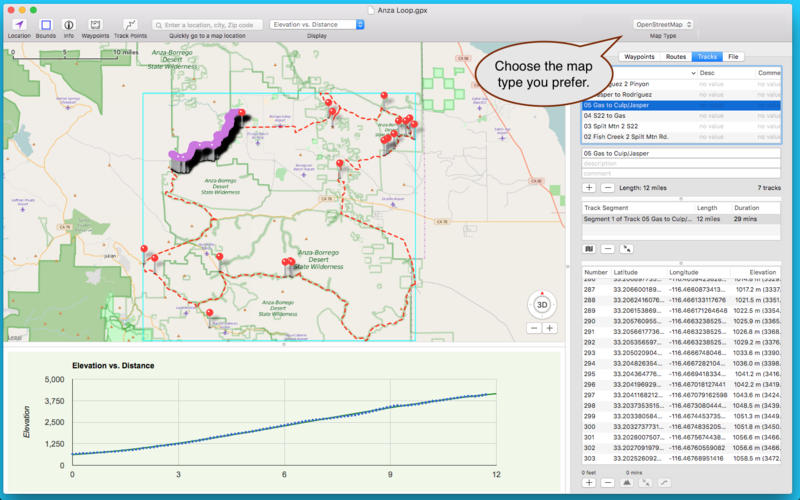Click the Location arrow toolbar icon
Image resolution: width=800 pixels, height=500 pixels.
point(18,24)
